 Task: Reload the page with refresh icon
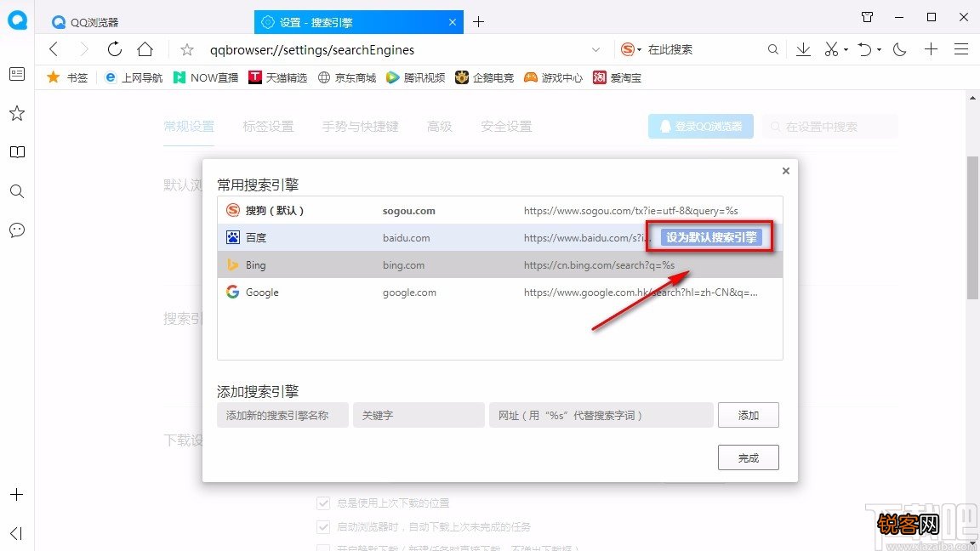pos(114,49)
